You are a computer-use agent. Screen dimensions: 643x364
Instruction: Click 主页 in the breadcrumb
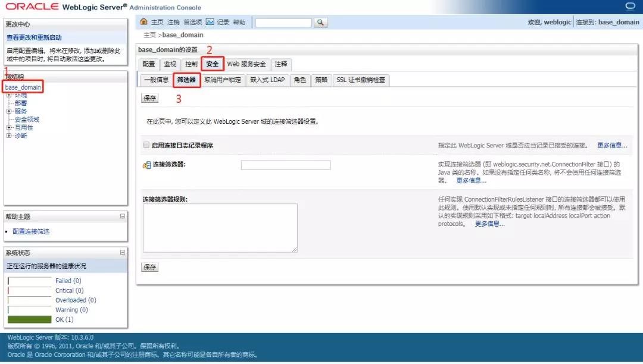click(x=149, y=35)
